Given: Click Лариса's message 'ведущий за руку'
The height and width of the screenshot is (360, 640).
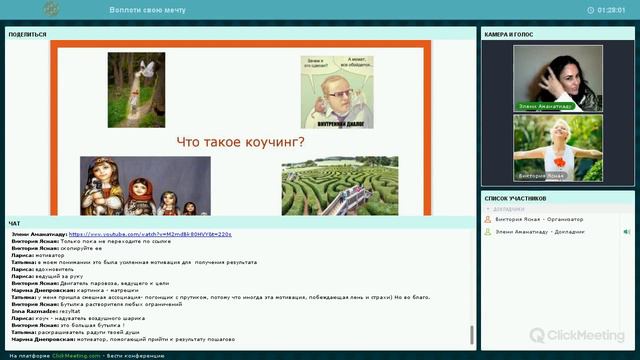Looking at the screenshot, I should 59,276.
